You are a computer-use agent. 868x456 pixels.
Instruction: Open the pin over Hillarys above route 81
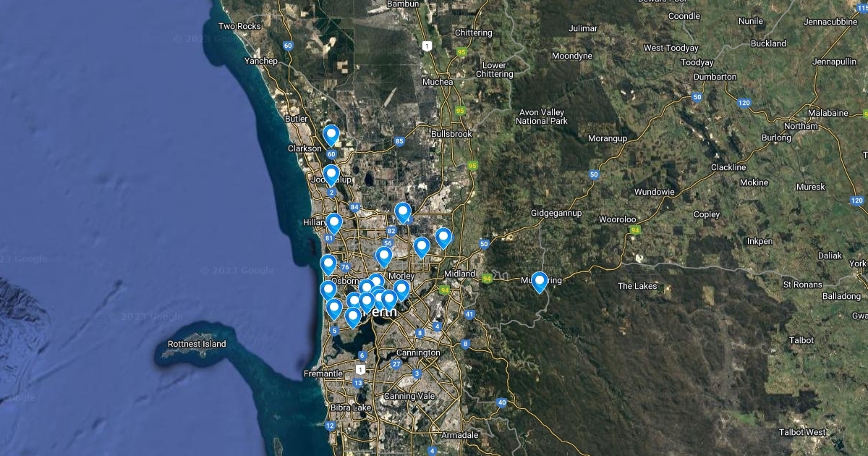tap(333, 224)
